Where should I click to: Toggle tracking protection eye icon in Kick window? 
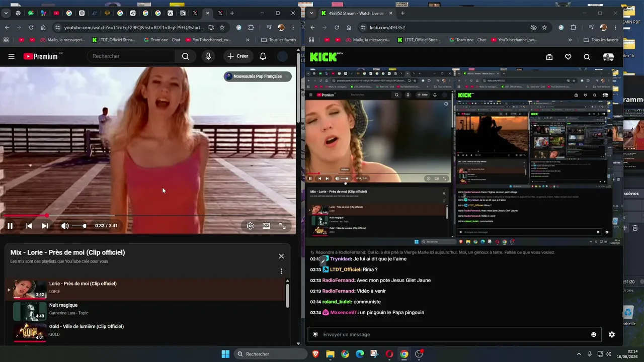533,27
